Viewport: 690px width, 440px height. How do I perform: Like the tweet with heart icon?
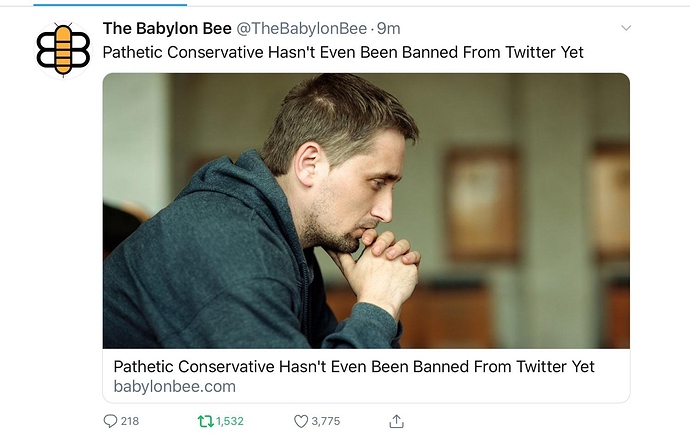301,422
